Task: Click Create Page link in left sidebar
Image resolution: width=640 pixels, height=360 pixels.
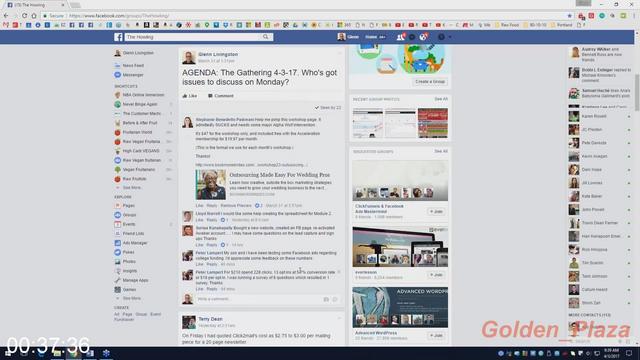Action: 127,314
